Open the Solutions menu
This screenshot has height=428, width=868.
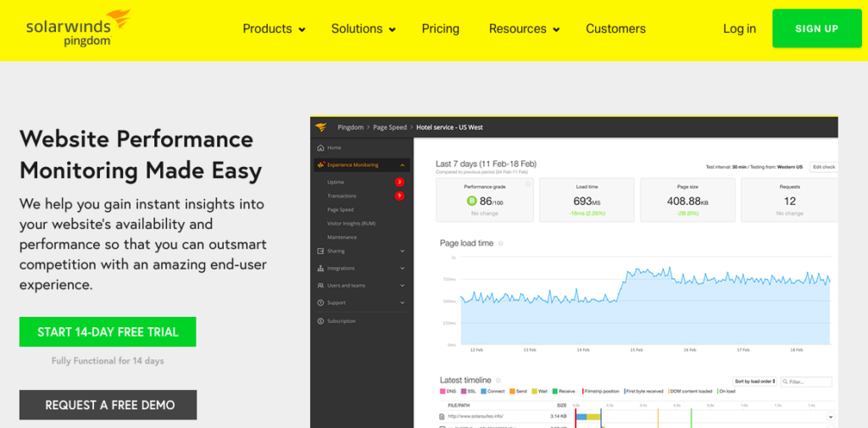pyautogui.click(x=363, y=29)
